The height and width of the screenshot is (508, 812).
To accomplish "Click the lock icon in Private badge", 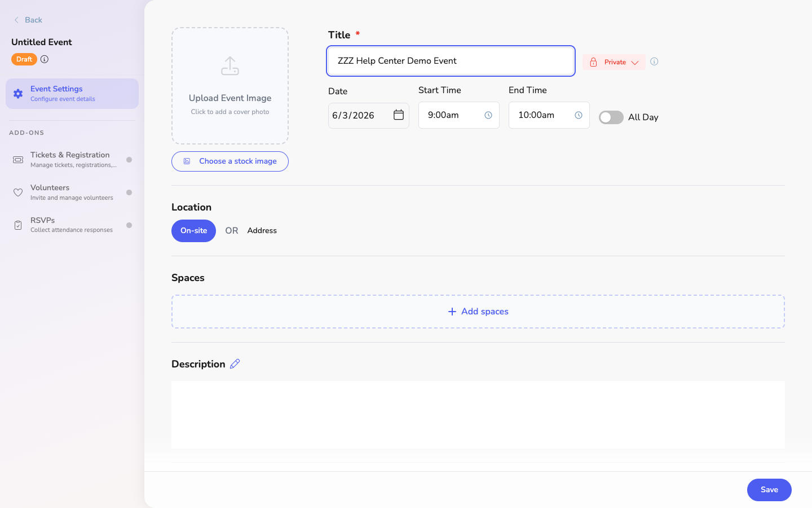I will [593, 62].
